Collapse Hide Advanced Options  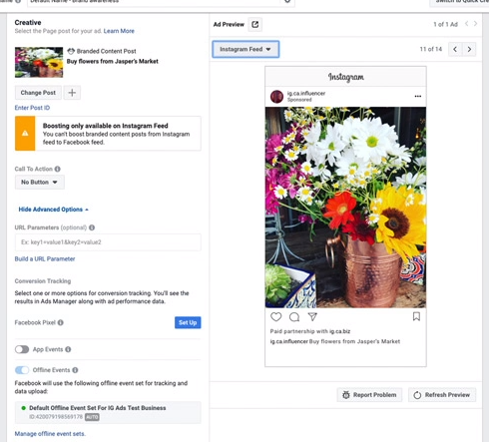[x=53, y=209]
